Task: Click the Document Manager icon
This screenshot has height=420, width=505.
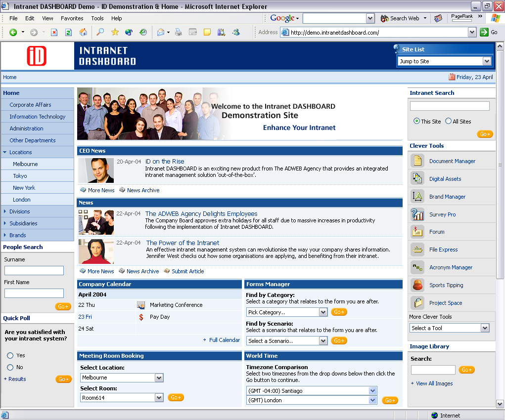Action: 418,161
